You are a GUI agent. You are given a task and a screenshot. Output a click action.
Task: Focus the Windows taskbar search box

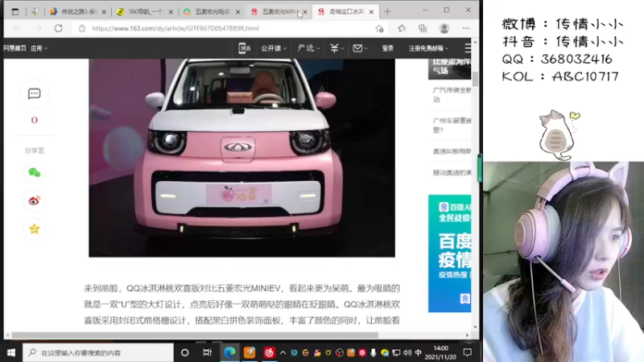click(x=97, y=352)
